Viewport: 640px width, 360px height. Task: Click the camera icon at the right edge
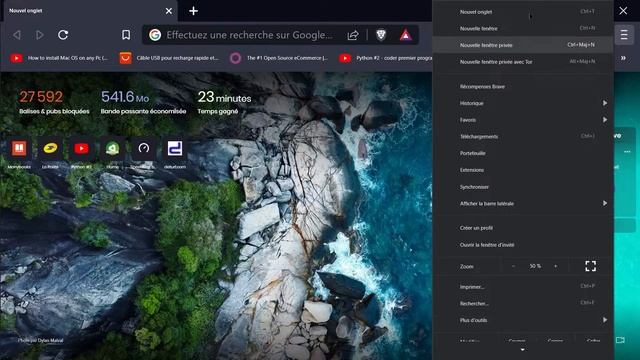tap(620, 340)
